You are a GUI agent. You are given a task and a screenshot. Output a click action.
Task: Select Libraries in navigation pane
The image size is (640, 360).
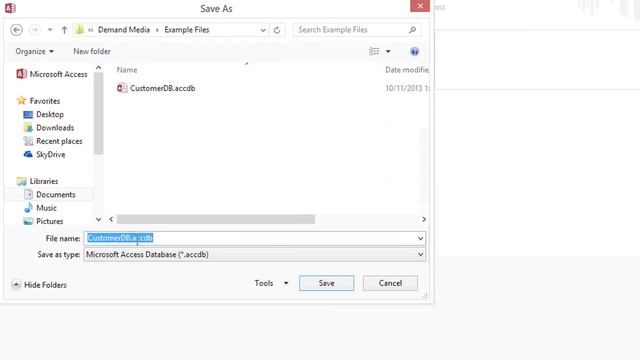(38, 181)
